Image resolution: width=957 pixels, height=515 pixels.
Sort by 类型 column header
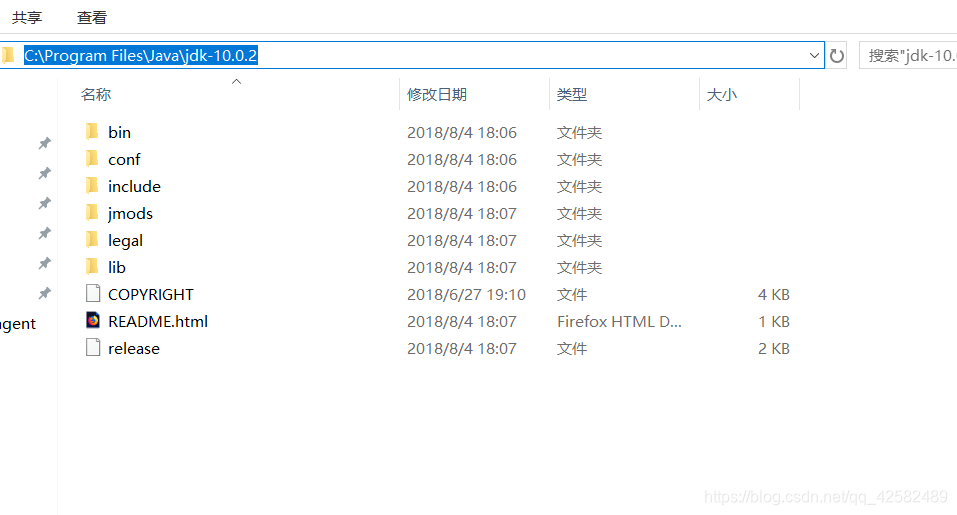[572, 95]
